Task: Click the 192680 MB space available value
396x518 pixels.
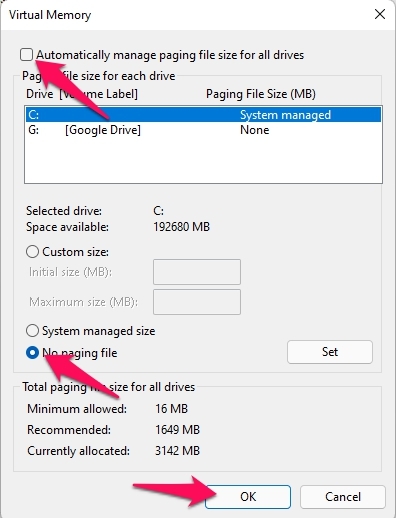Action: coord(181,227)
